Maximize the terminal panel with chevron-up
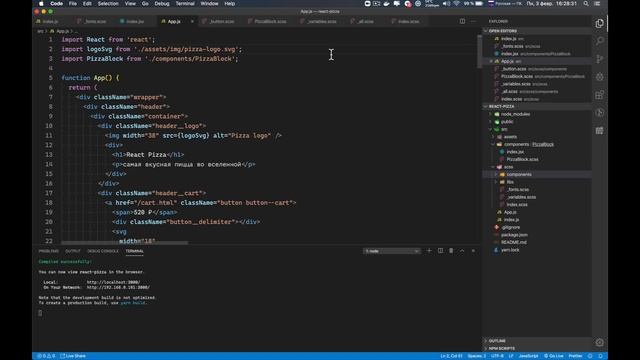Screen dimensions: 640x360 [x=462, y=251]
